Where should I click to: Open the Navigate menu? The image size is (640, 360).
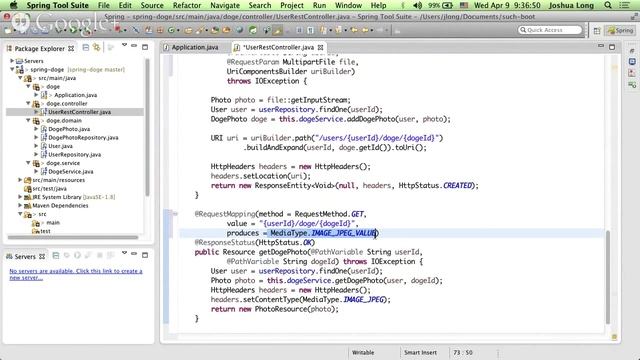[x=225, y=5]
